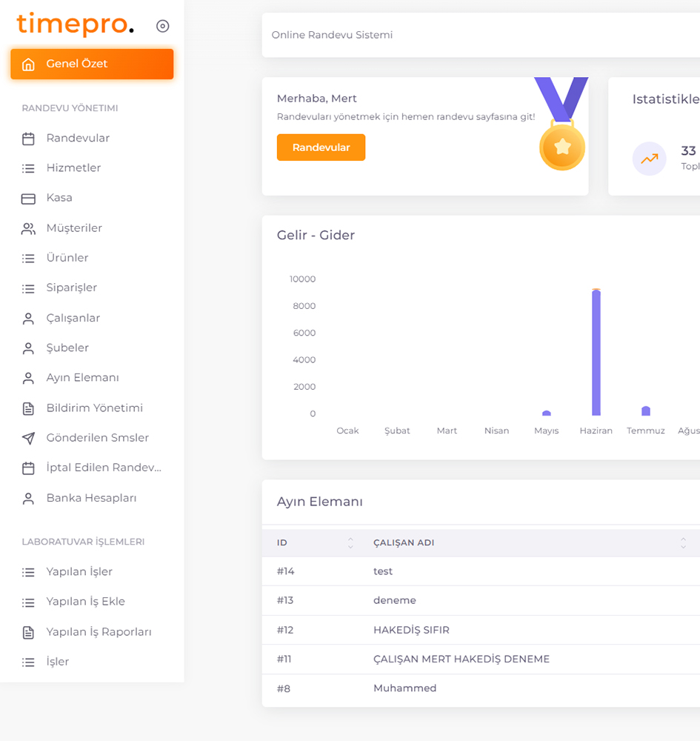The image size is (700, 741).
Task: Select the Yapılan İş Raporları file icon
Action: (x=28, y=632)
